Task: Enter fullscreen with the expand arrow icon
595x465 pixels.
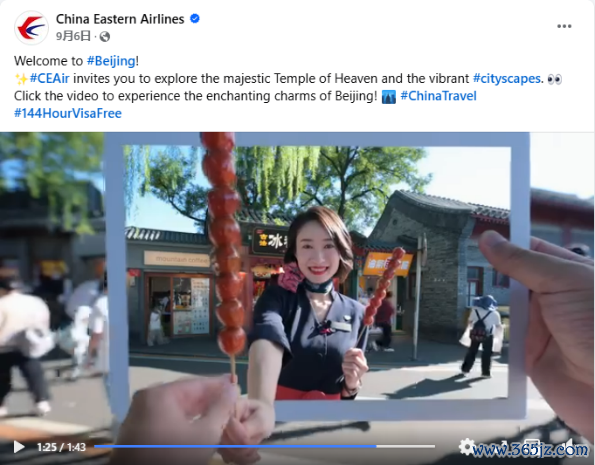Action: tap(506, 445)
